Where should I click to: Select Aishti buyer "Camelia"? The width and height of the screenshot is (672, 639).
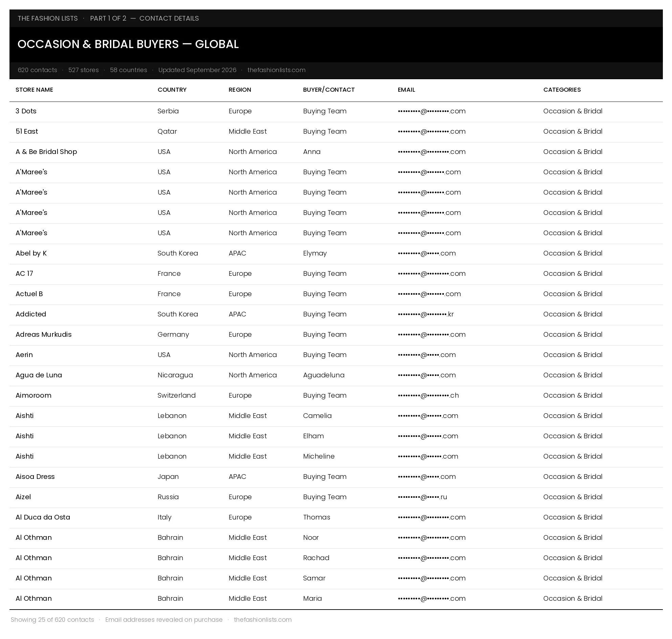(x=317, y=416)
